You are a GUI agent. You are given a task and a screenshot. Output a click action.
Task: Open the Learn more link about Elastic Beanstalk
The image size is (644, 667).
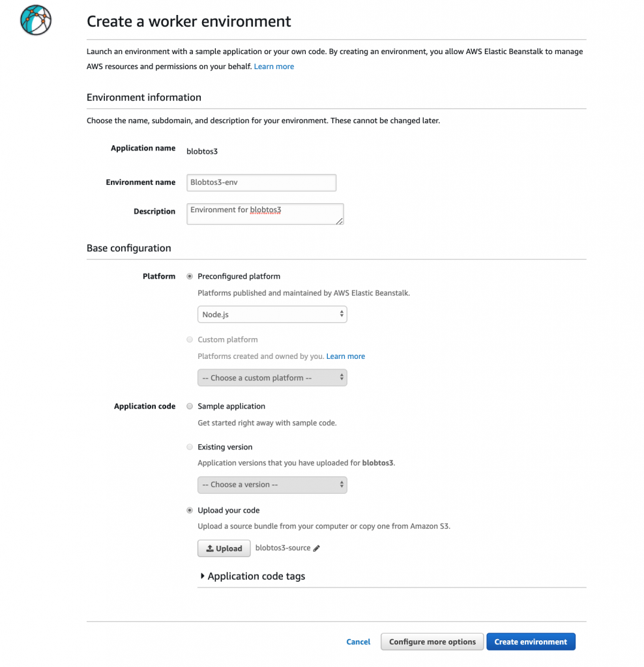(x=274, y=66)
